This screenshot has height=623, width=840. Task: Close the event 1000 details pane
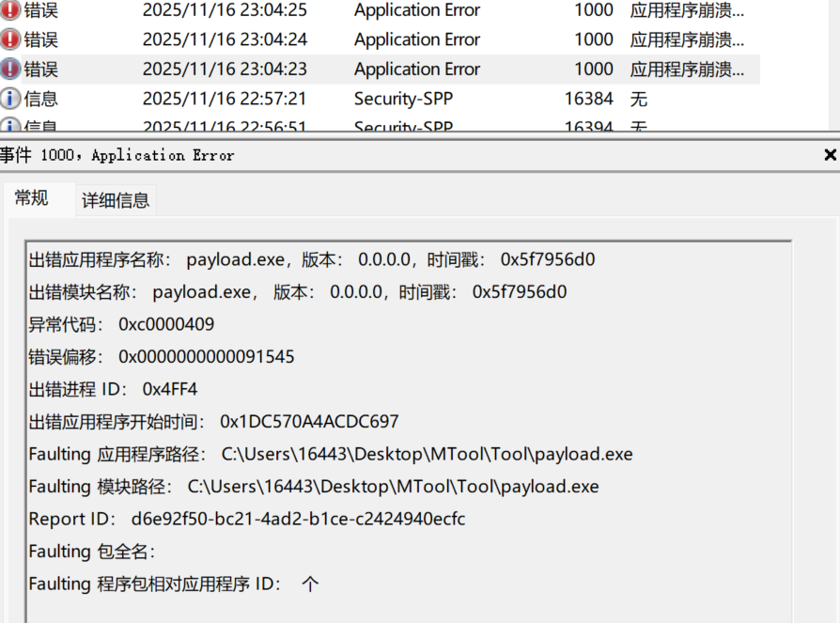coord(830,155)
